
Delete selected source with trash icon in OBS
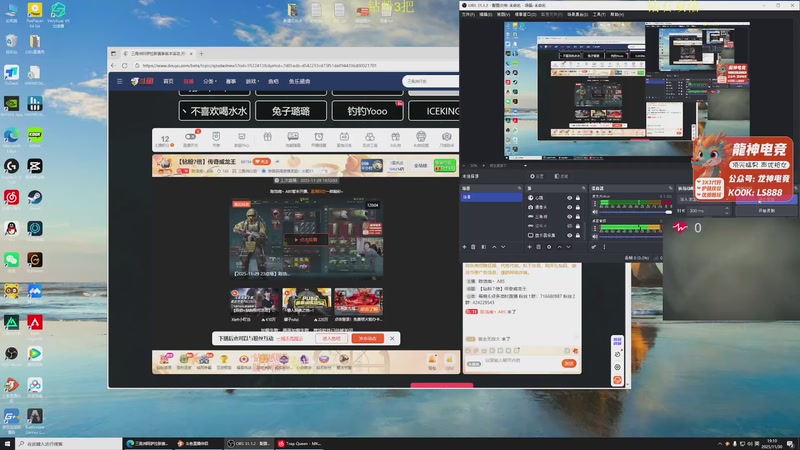point(539,247)
